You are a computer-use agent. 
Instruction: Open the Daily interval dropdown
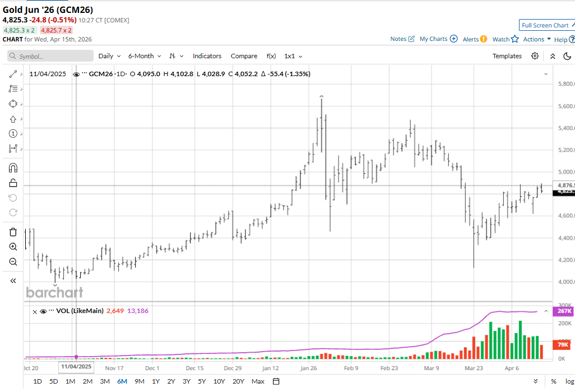pos(109,56)
